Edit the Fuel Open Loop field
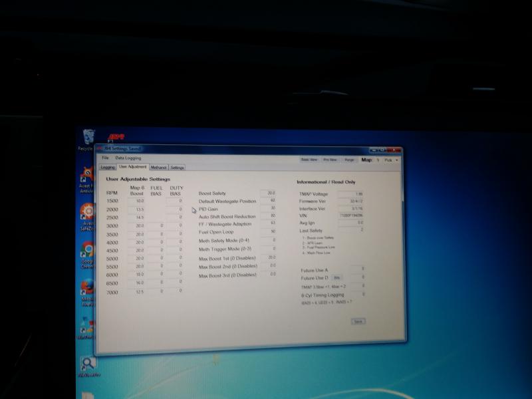The height and width of the screenshot is (399, 532). point(268,231)
